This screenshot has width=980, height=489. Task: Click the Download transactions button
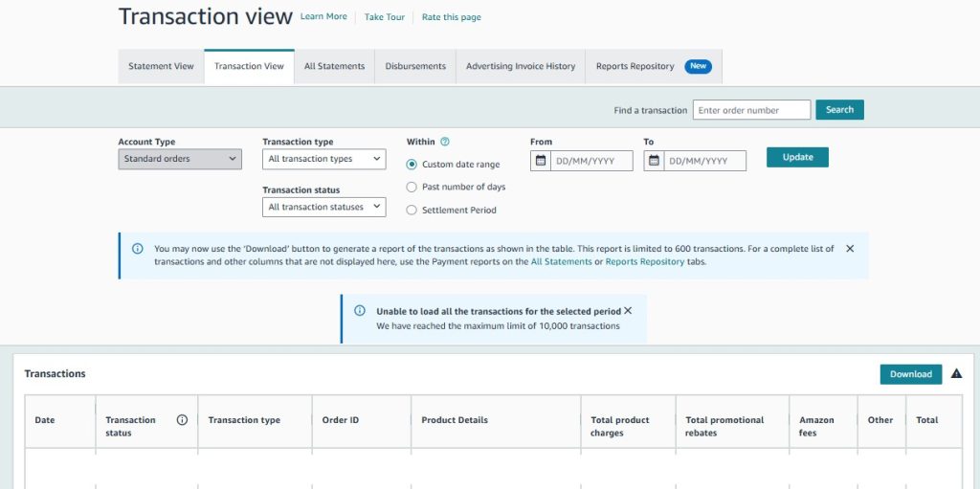910,374
